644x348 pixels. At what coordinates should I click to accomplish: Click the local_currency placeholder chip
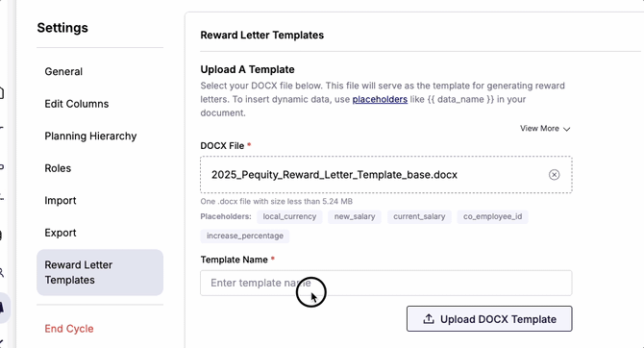[x=289, y=216]
